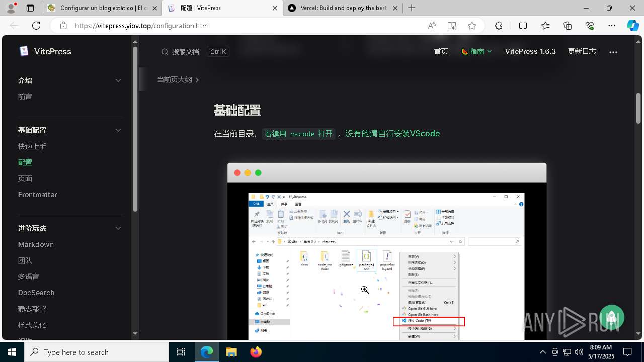This screenshot has width=644, height=362.
Task: Open the search docs magnifier icon
Action: (165, 52)
